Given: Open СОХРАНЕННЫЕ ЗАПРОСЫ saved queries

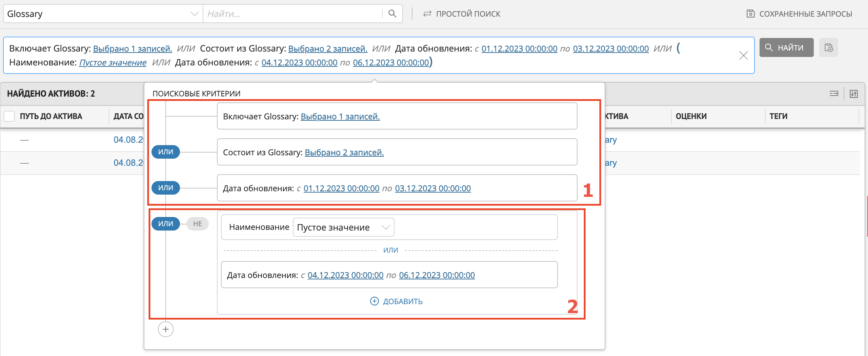Looking at the screenshot, I should (x=799, y=14).
